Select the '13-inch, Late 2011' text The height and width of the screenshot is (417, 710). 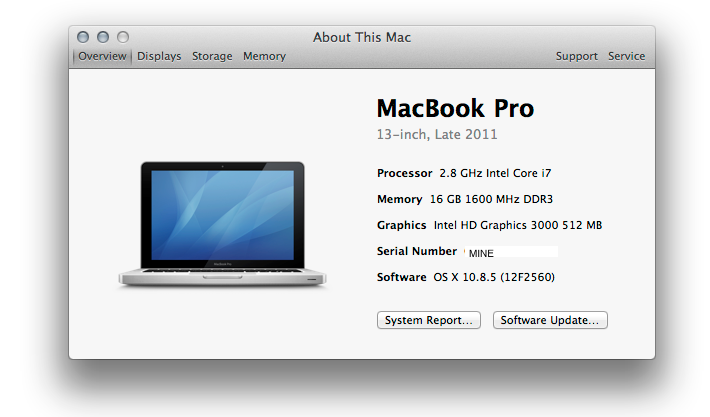coord(437,134)
